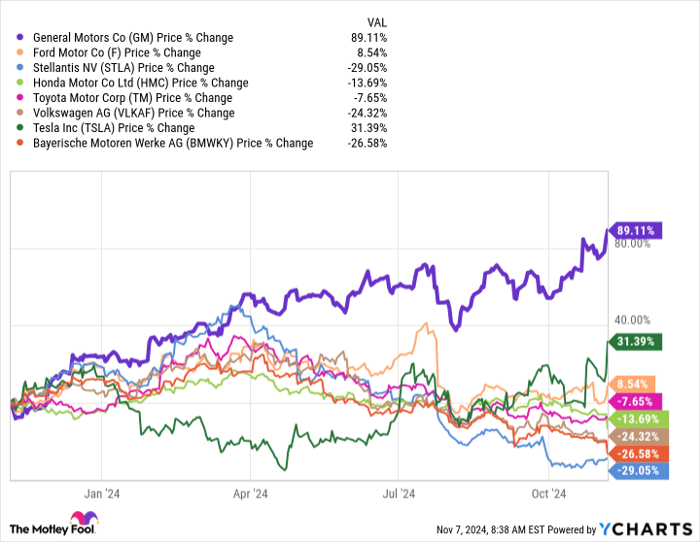This screenshot has height=542, width=700.
Task: Click the -26.58% orange BMW tag
Action: (x=640, y=453)
